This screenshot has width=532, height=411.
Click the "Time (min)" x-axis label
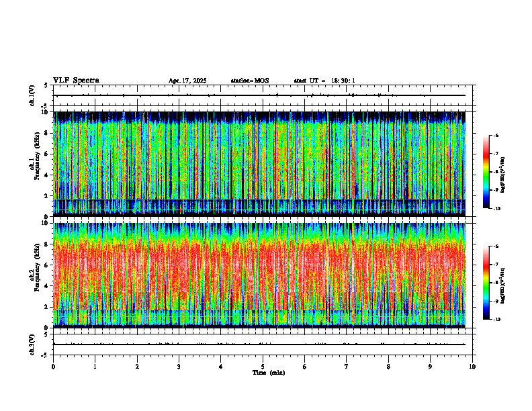269,373
